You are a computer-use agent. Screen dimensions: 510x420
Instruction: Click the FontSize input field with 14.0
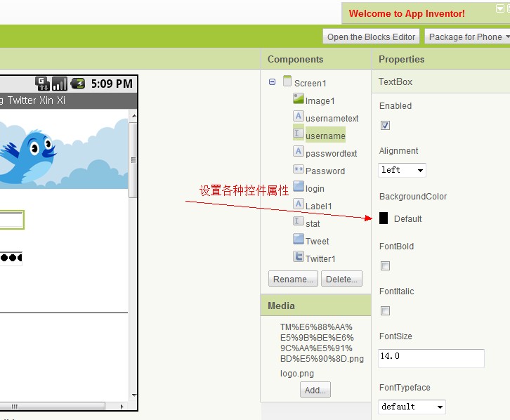pyautogui.click(x=431, y=358)
